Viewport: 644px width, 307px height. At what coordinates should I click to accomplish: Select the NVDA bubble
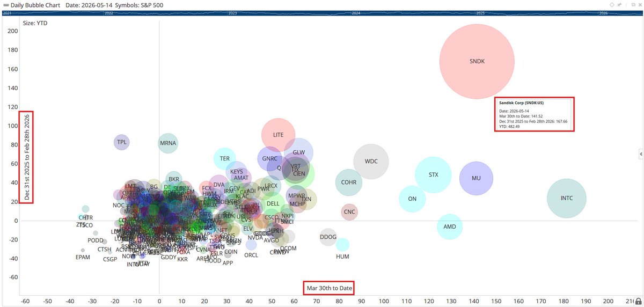[x=255, y=238]
